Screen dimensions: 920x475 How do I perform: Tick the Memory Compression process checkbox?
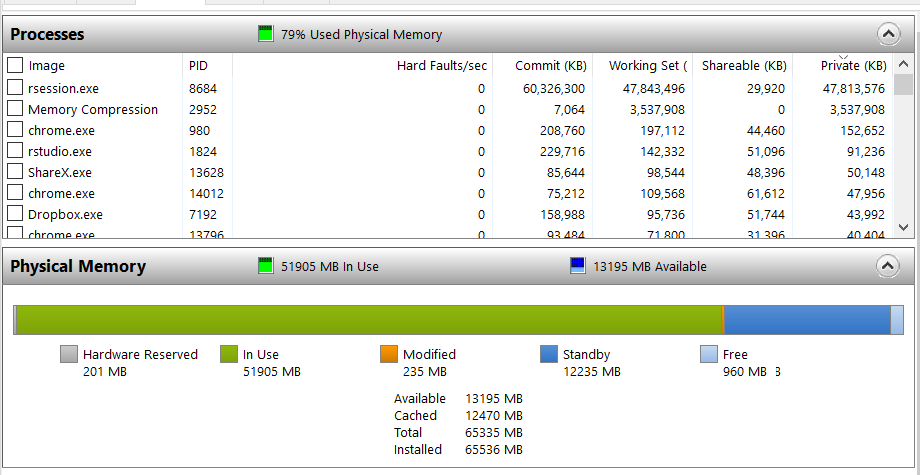pyautogui.click(x=15, y=109)
